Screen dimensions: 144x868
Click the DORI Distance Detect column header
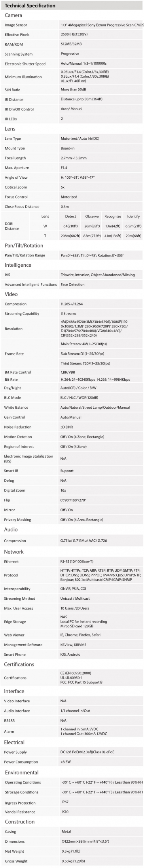[70, 217]
